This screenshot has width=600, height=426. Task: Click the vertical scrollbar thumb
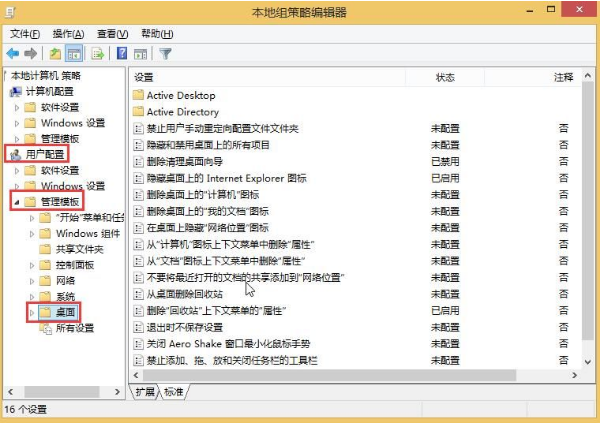[x=588, y=211]
